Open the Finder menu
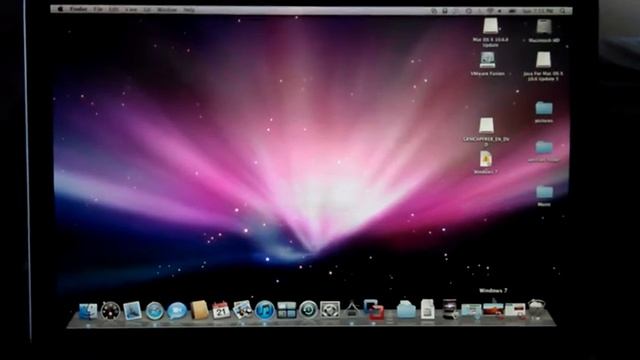The image size is (640, 360). (78, 9)
